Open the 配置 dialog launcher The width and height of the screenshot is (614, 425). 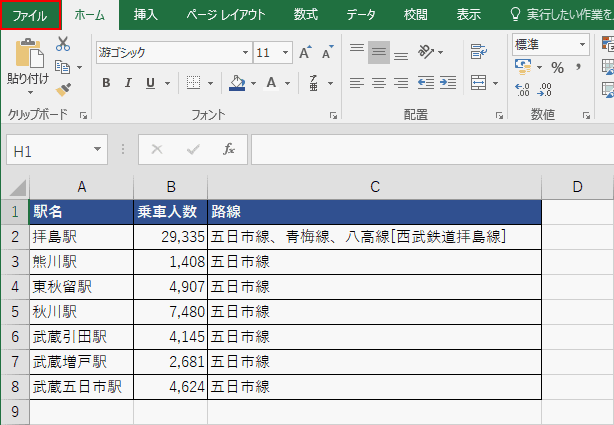pos(499,115)
